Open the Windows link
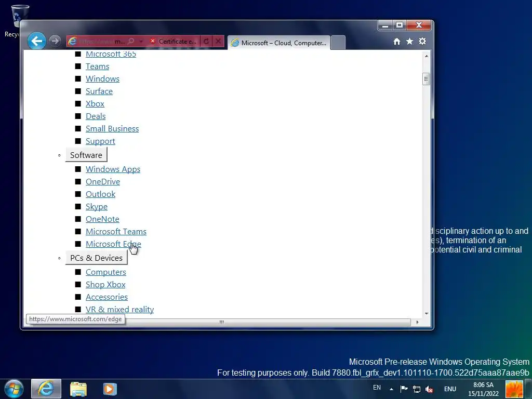Screen dimensions: 532x399 coord(102,79)
